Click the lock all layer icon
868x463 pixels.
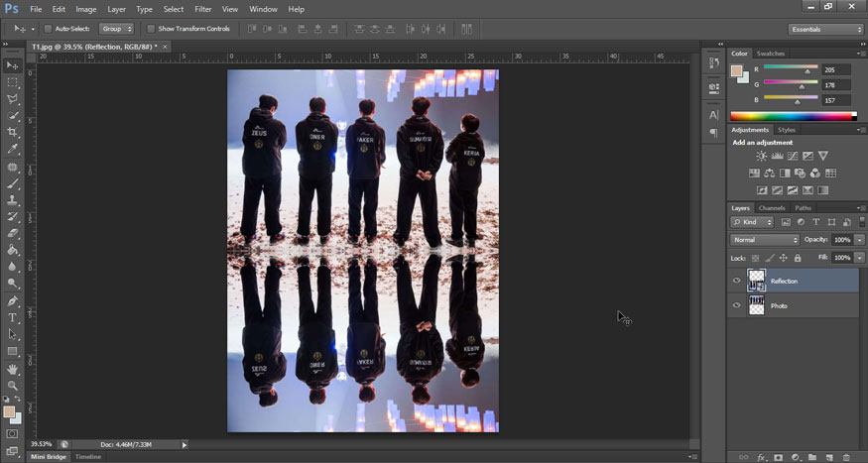click(x=798, y=258)
